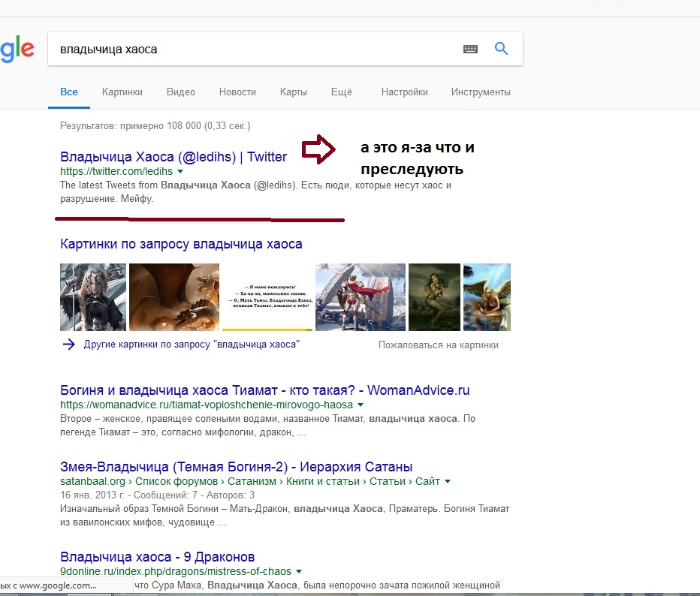Screen dimensions: 700x596
Task: Select the 'Все' tab
Action: (69, 92)
